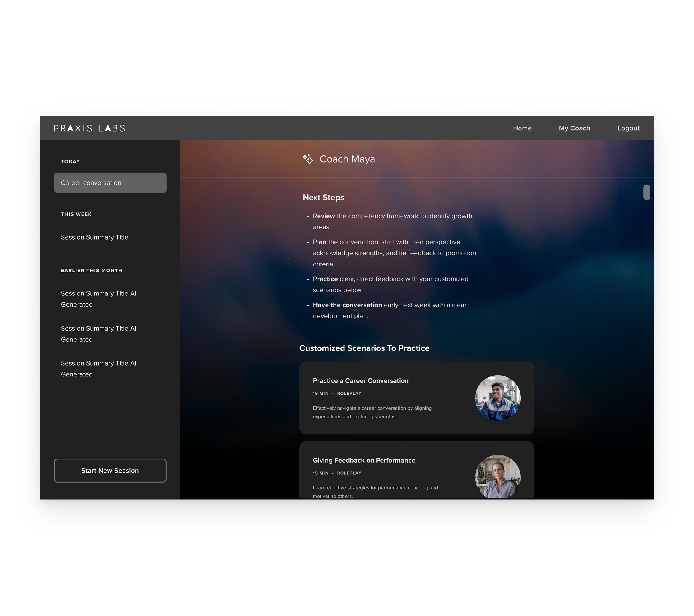Open My Coach from the navigation bar
The image size is (694, 616).
coord(574,128)
